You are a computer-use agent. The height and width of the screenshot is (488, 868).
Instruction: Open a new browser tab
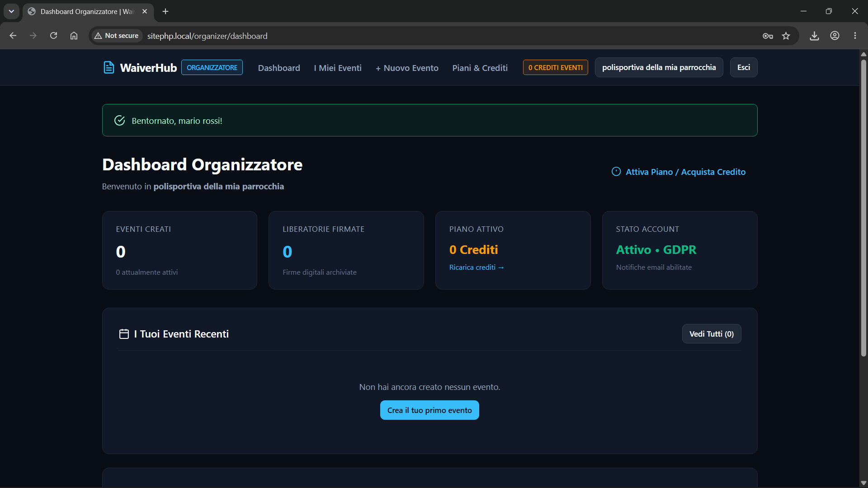point(165,11)
